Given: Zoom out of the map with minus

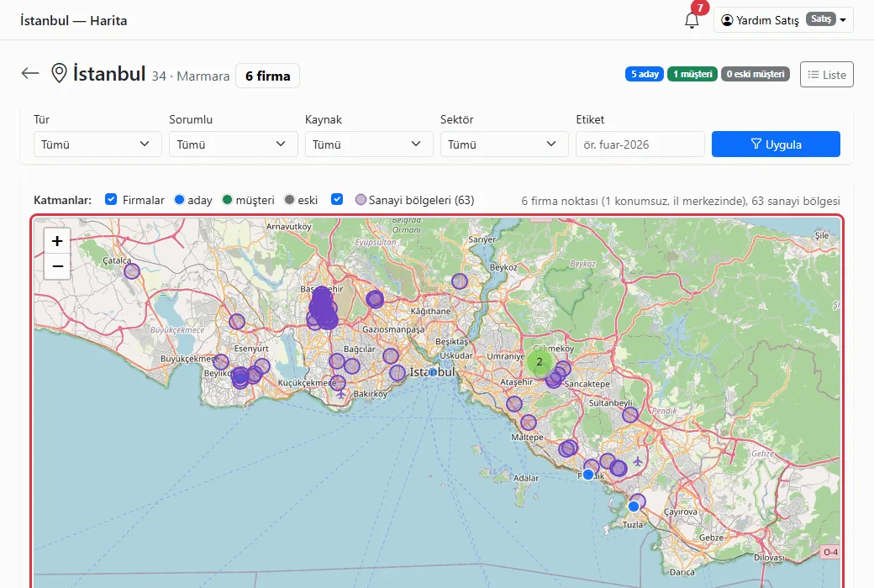Looking at the screenshot, I should 57,266.
